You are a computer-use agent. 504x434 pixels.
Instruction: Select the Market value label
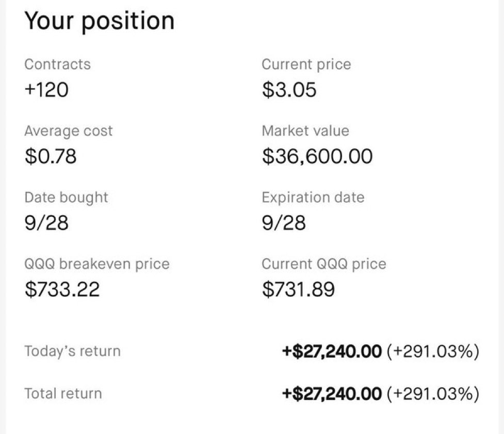click(x=305, y=131)
